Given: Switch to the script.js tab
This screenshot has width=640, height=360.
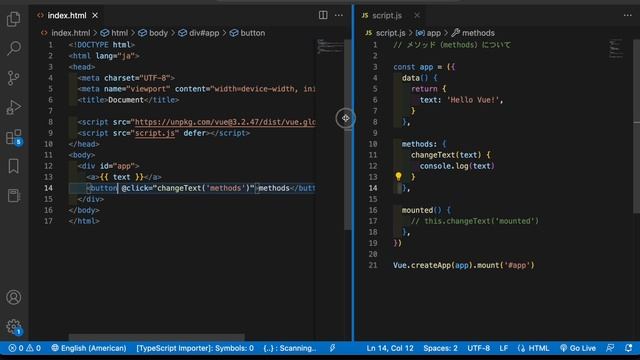Looking at the screenshot, I should (x=386, y=16).
